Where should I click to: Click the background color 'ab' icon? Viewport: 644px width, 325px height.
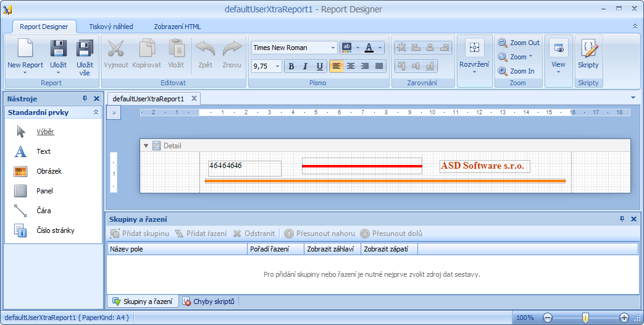(346, 48)
